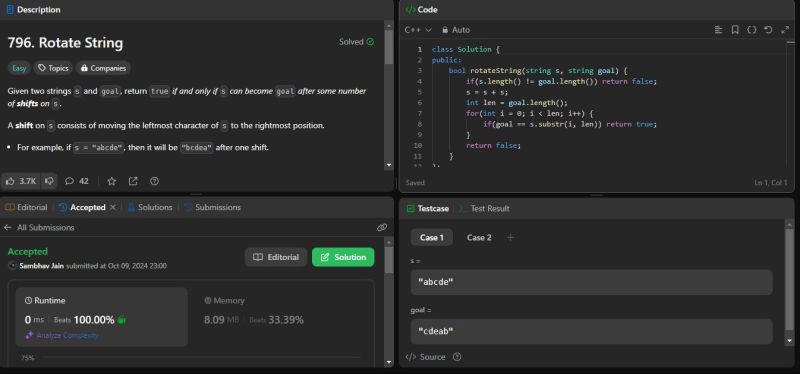The width and height of the screenshot is (800, 374).
Task: Click the lock icon beside Auto
Action: (x=445, y=30)
